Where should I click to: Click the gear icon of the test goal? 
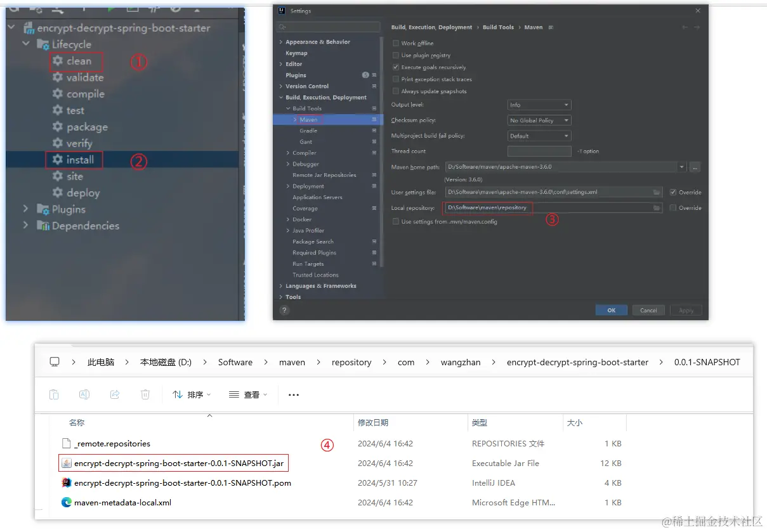coord(58,110)
